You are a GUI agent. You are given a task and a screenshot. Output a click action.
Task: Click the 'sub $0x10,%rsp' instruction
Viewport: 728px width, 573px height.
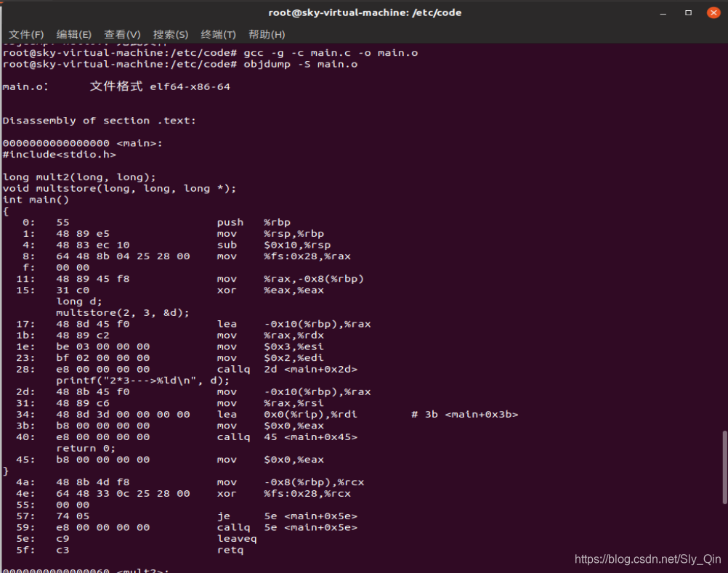274,245
